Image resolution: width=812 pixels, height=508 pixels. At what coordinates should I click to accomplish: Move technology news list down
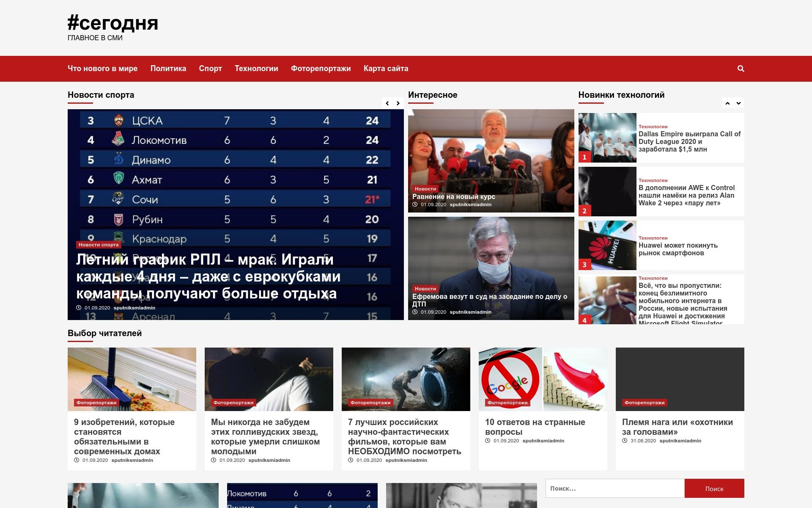738,103
